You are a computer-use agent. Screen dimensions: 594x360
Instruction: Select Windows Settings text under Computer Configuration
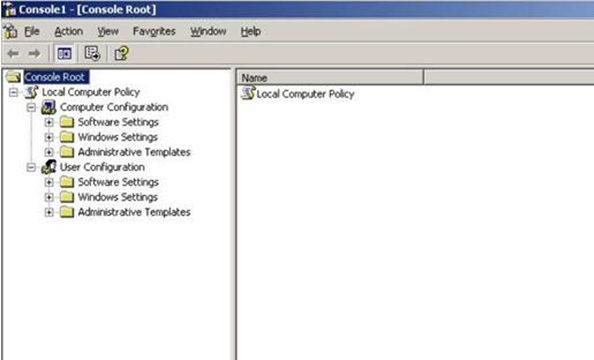pos(117,137)
